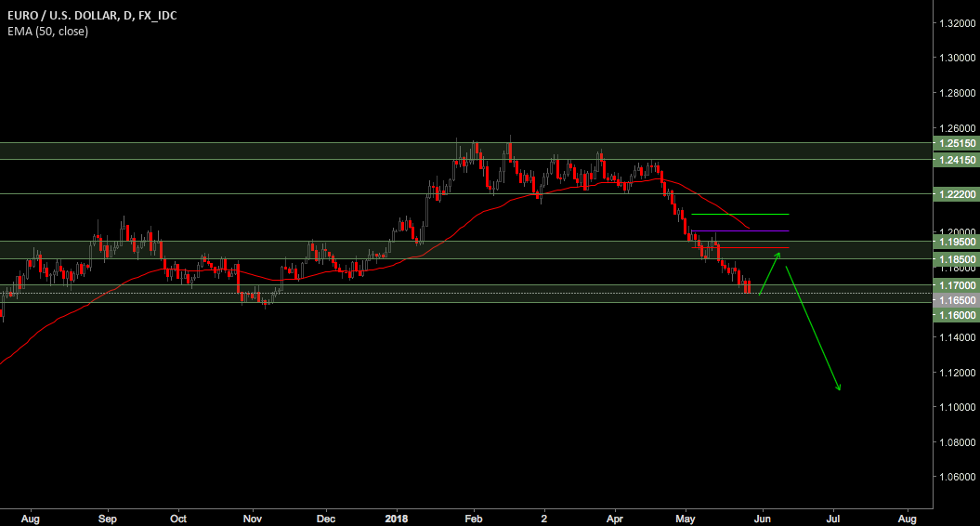Click the 1.28000 price axis tick

click(x=957, y=93)
